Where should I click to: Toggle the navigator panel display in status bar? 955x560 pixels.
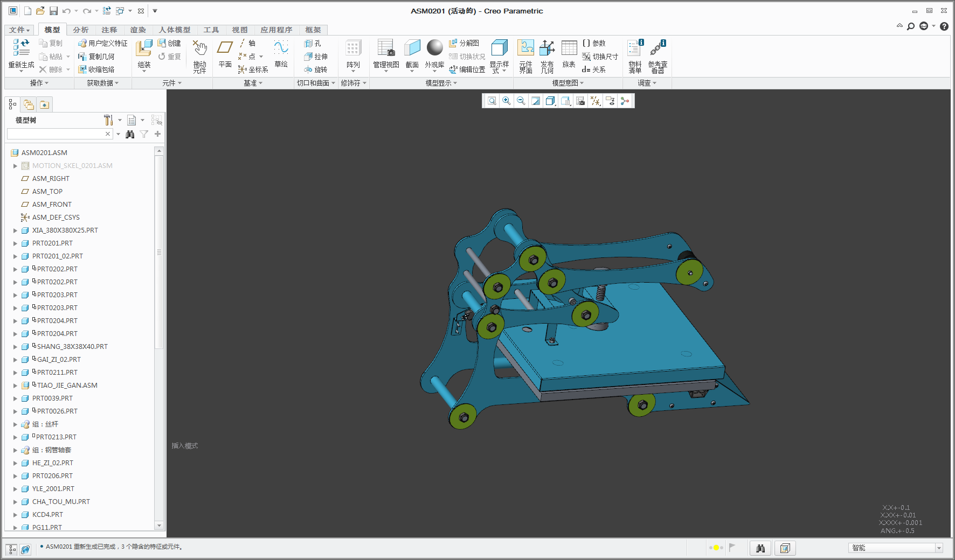click(x=12, y=549)
